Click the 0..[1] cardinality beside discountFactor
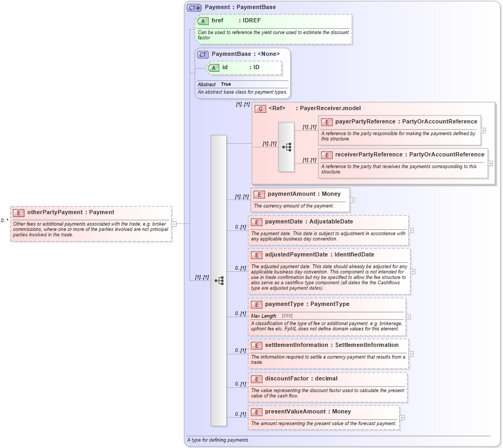Screen dimensions: 503x448 [x=241, y=384]
